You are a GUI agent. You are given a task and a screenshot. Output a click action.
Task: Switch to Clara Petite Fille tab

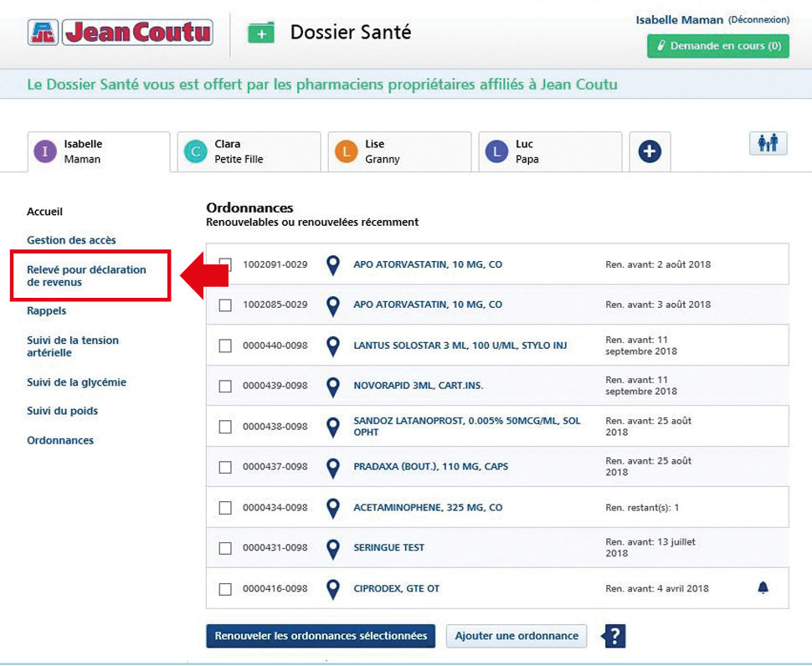[249, 151]
